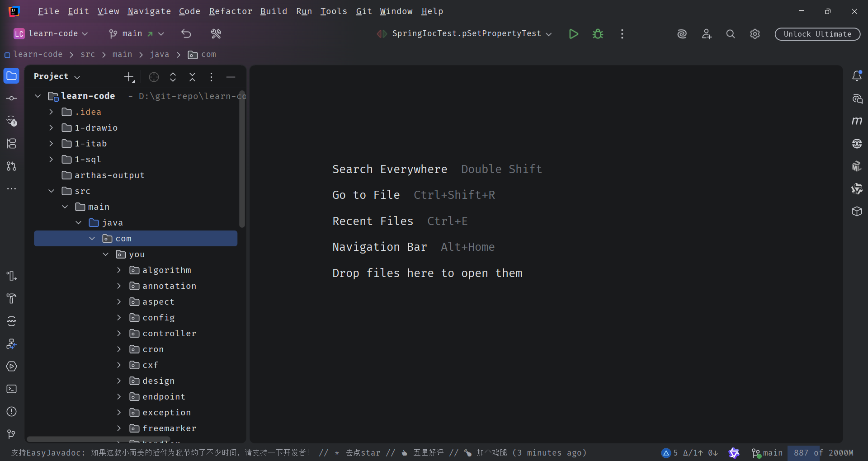This screenshot has height=461, width=868.
Task: Open the Structure tool window icon
Action: [x=11, y=144]
